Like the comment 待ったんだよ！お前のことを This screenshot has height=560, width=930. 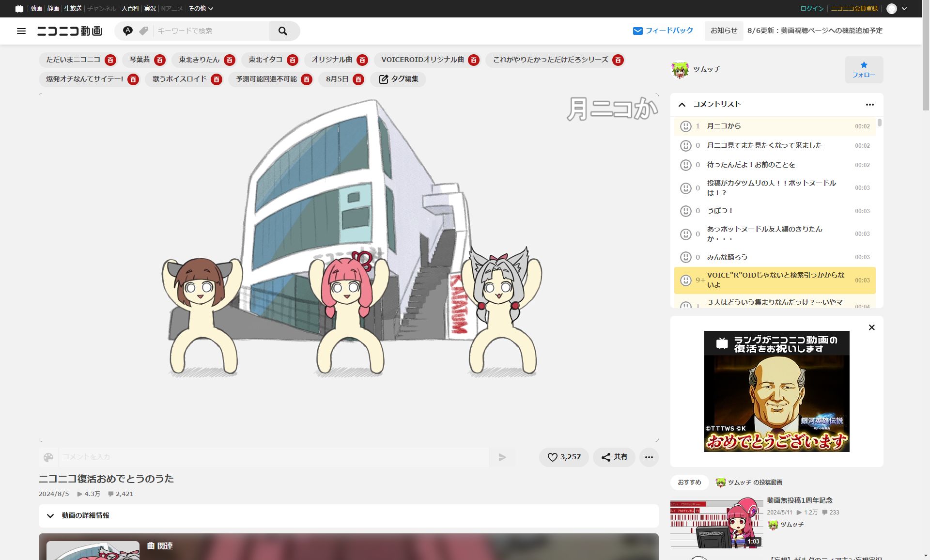(x=686, y=165)
